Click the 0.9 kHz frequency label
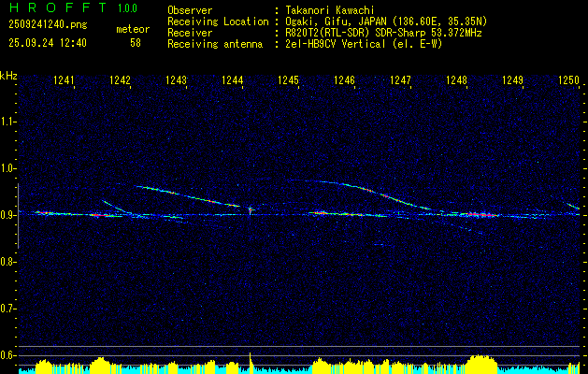This screenshot has width=588, height=374. 7,215
